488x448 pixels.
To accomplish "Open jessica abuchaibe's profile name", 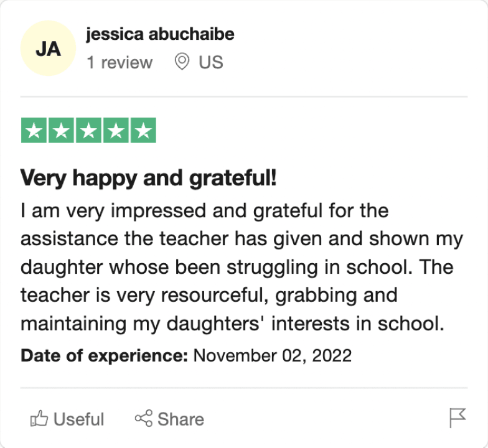I will pos(160,34).
